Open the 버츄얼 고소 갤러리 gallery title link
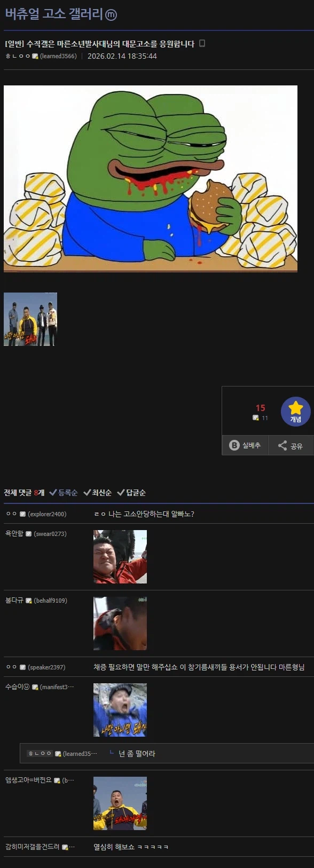314x868 pixels. click(x=53, y=14)
